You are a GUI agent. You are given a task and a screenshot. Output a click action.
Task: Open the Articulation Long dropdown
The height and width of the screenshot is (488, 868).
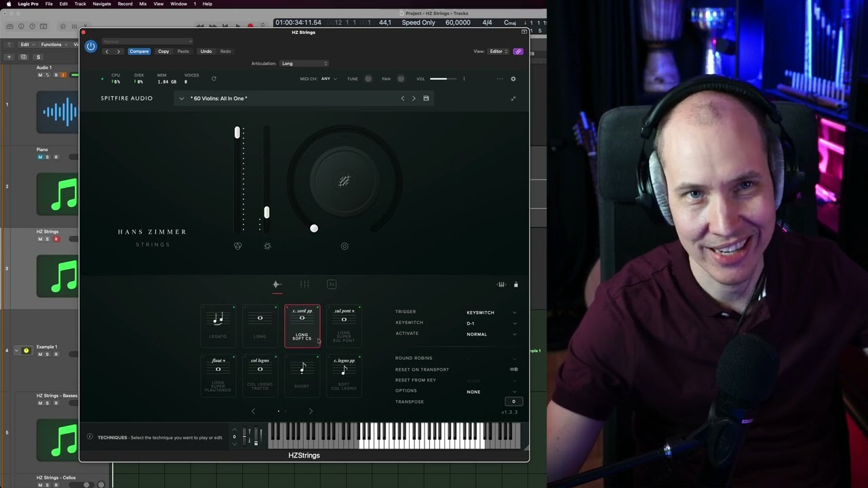304,64
